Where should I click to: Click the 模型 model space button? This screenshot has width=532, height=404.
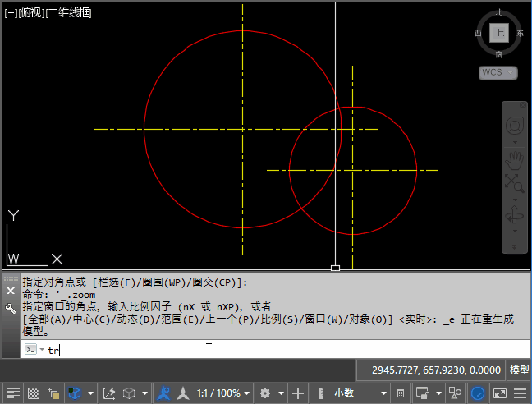[x=519, y=370]
